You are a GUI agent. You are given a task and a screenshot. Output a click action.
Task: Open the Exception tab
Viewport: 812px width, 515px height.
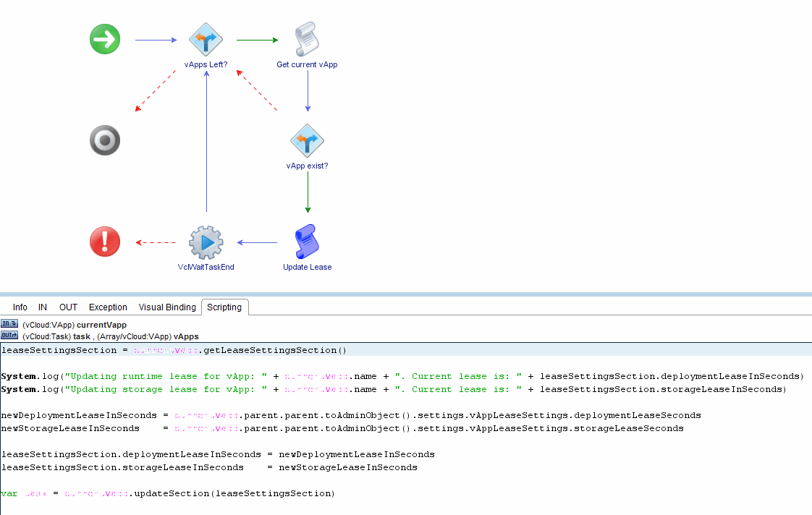pyautogui.click(x=108, y=307)
